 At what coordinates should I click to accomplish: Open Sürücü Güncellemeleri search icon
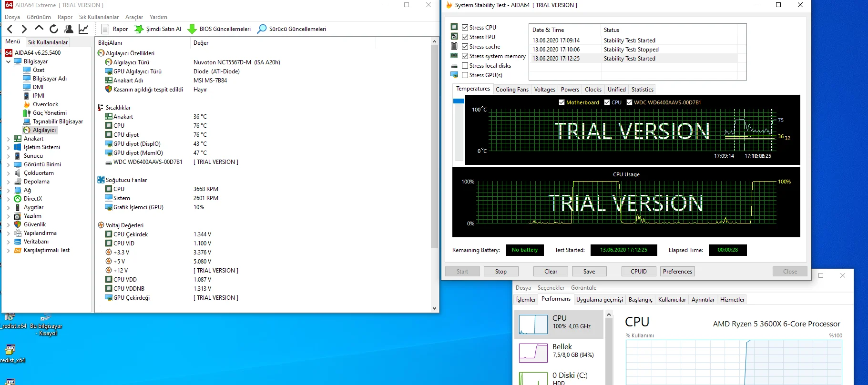(x=262, y=29)
